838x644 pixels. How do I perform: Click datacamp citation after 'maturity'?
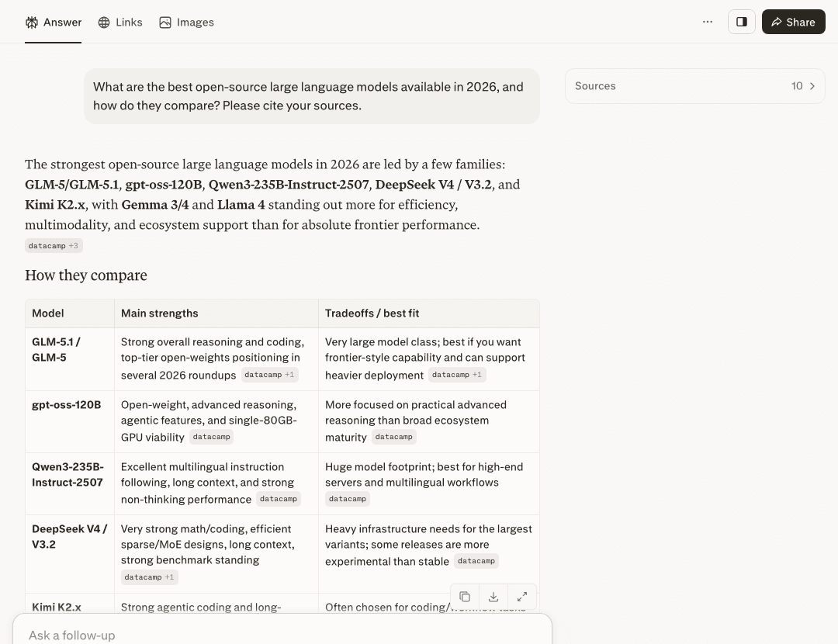pyautogui.click(x=394, y=437)
